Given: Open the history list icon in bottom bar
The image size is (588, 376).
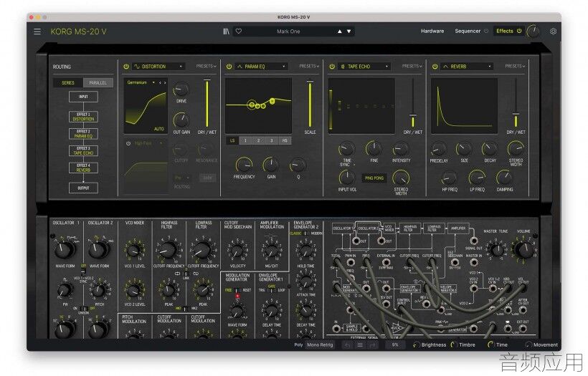Looking at the screenshot, I should coord(360,345).
